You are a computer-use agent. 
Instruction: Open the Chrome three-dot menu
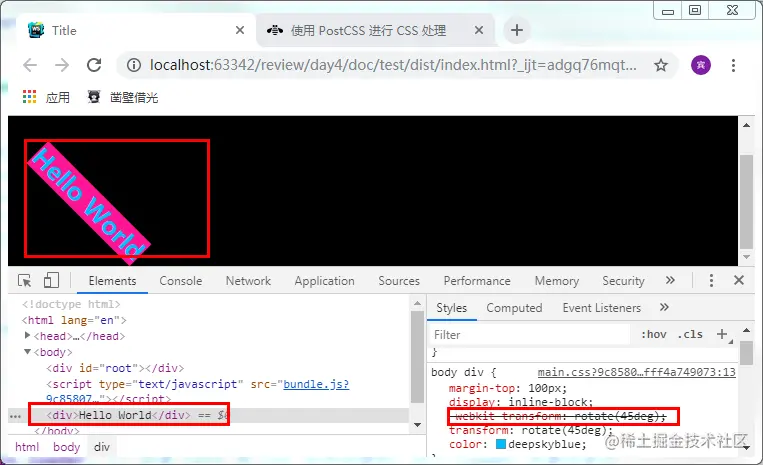pos(733,65)
